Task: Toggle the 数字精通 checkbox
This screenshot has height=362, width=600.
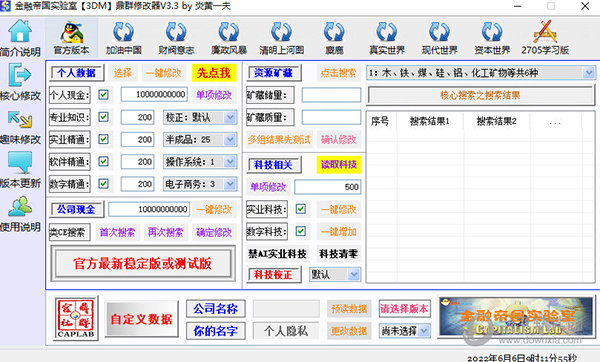Action: (x=103, y=184)
